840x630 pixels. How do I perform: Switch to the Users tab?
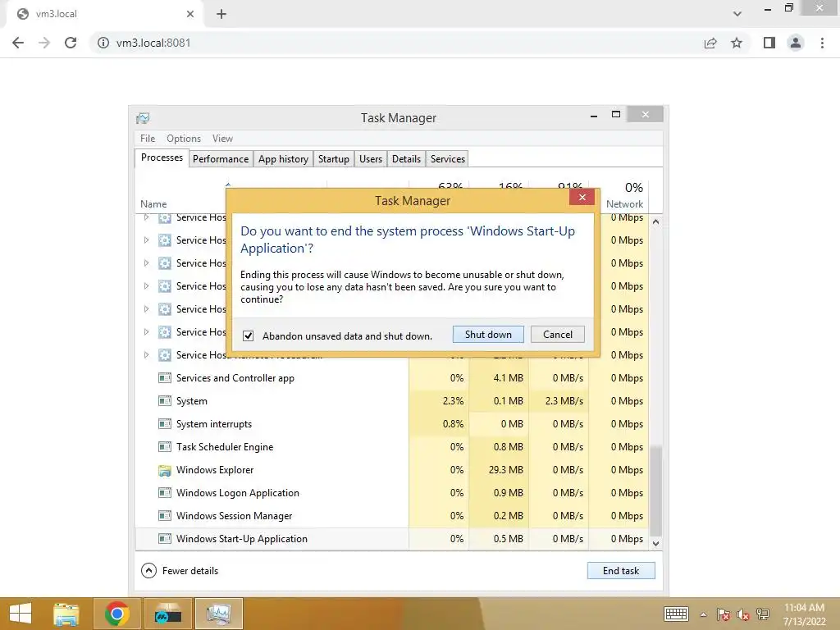tap(371, 159)
